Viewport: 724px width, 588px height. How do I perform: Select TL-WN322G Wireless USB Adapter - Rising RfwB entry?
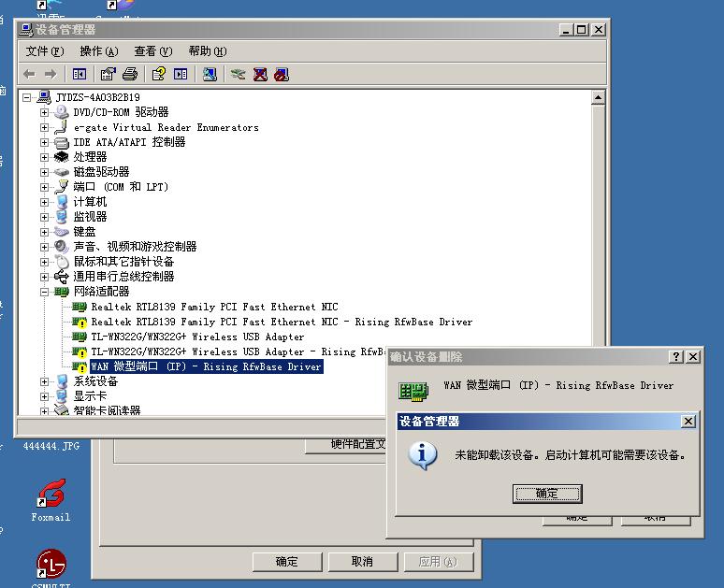coord(238,351)
